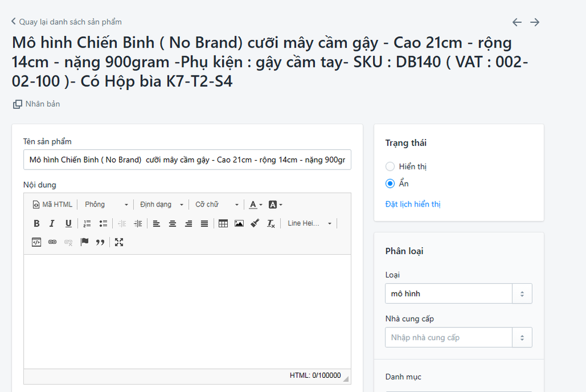Grab the editor resize handle
586x392 pixels.
(x=346, y=379)
